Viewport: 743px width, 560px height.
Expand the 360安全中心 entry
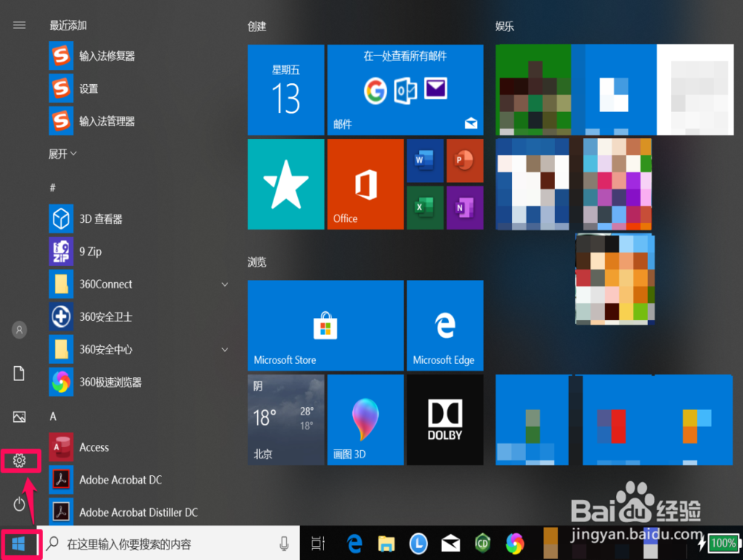224,349
